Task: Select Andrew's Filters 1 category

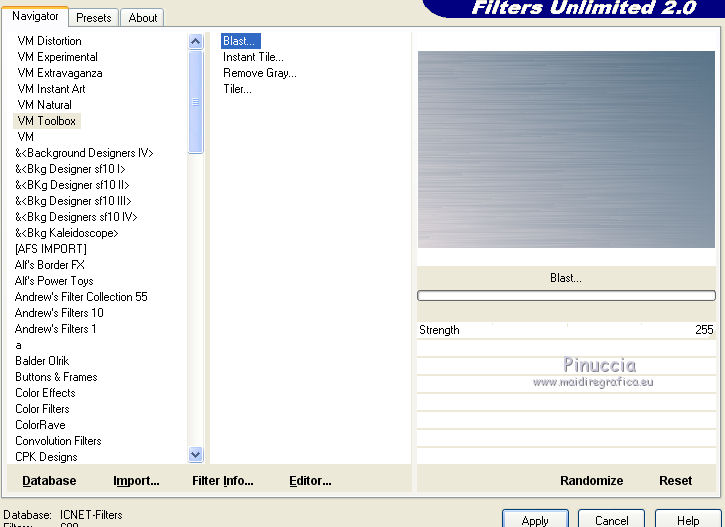Action: [55, 329]
